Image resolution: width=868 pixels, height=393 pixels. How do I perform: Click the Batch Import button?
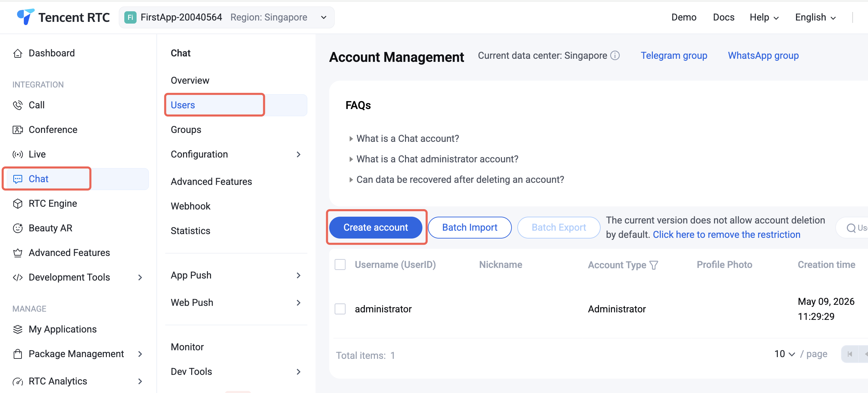point(470,228)
